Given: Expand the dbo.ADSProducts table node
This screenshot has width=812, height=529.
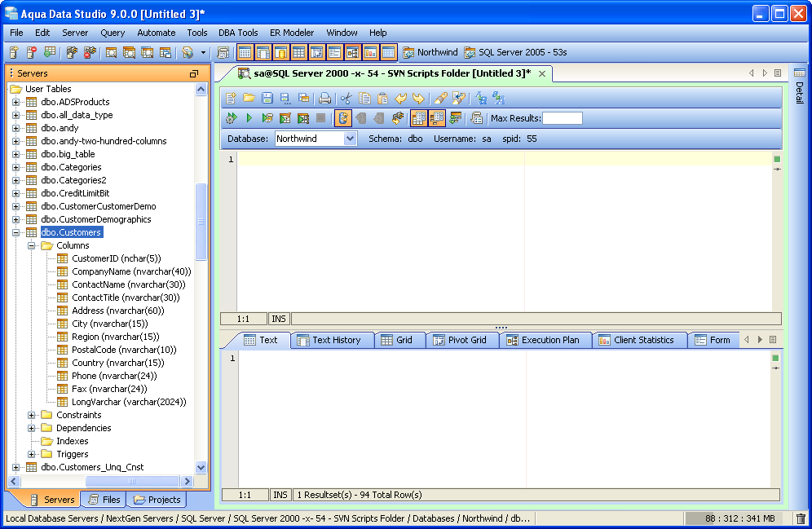Looking at the screenshot, I should [16, 102].
